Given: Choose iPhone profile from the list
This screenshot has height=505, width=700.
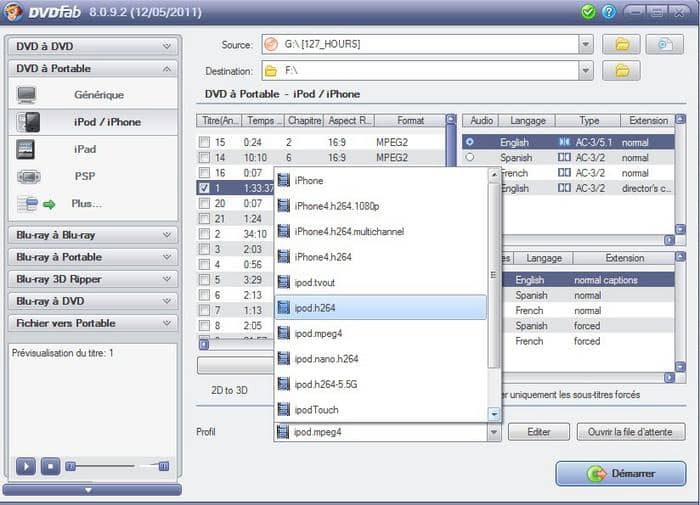Looking at the screenshot, I should 381,180.
